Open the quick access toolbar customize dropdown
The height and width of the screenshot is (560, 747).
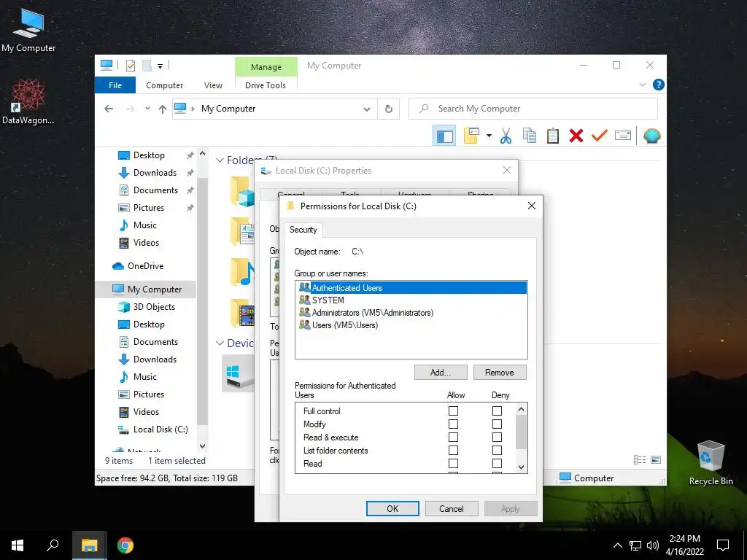160,66
